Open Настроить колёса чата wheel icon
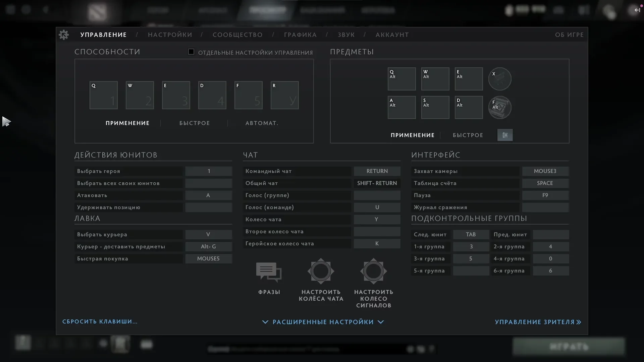Image resolution: width=644 pixels, height=362 pixels. [321, 271]
